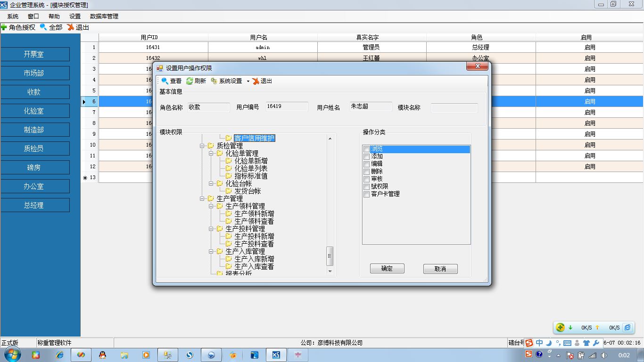The width and height of the screenshot is (644, 362).
Task: Select the 开票室 sidebar button
Action: [35, 54]
